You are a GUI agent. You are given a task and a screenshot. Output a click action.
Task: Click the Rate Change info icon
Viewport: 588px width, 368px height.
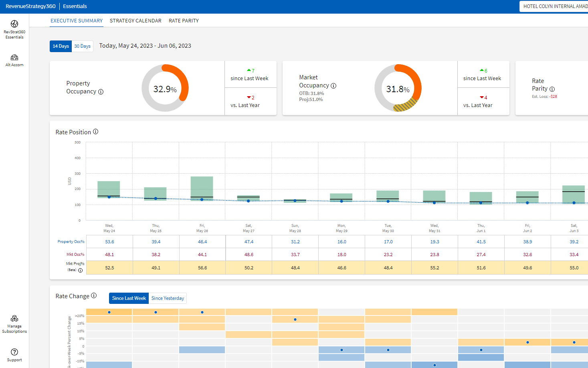coord(94,296)
